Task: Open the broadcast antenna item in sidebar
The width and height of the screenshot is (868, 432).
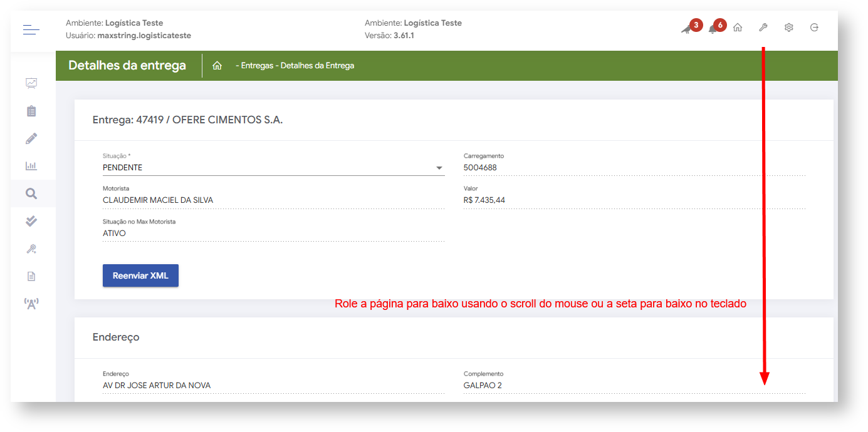Action: pyautogui.click(x=31, y=304)
